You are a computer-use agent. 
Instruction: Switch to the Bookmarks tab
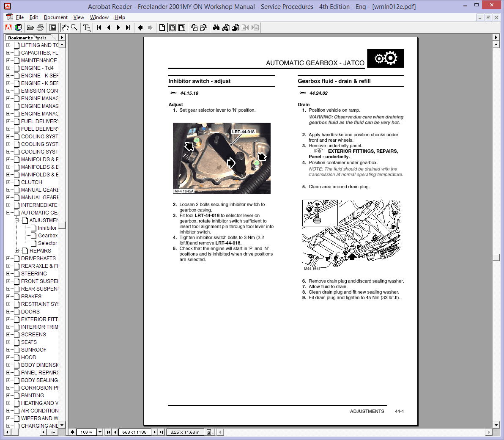pyautogui.click(x=20, y=38)
